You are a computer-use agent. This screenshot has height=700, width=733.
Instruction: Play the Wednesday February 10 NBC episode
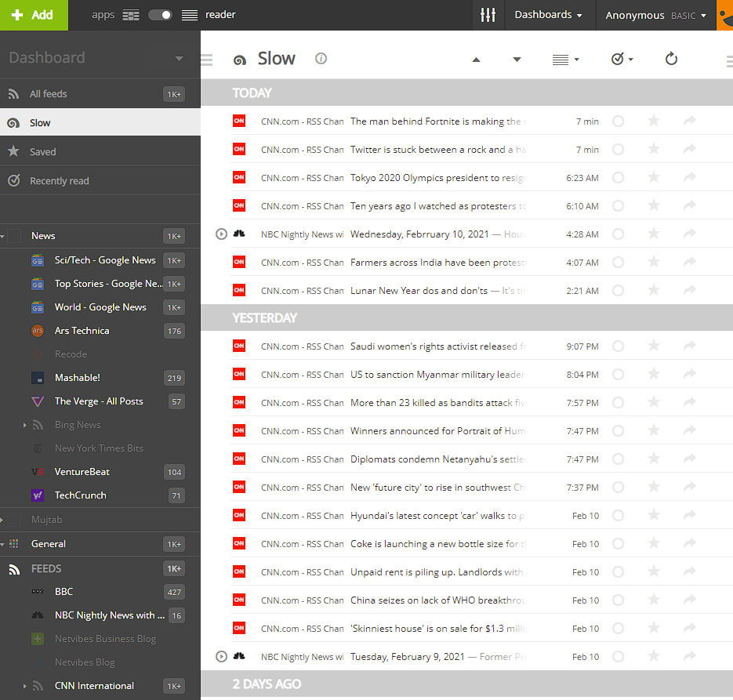[221, 234]
